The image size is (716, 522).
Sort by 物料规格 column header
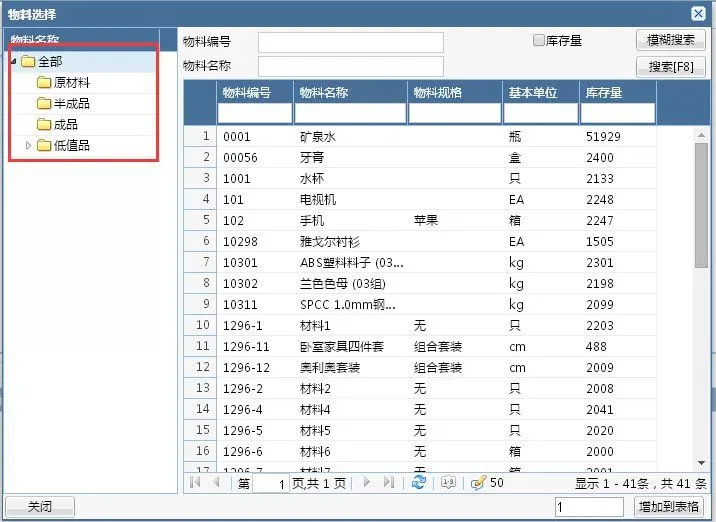click(x=437, y=93)
